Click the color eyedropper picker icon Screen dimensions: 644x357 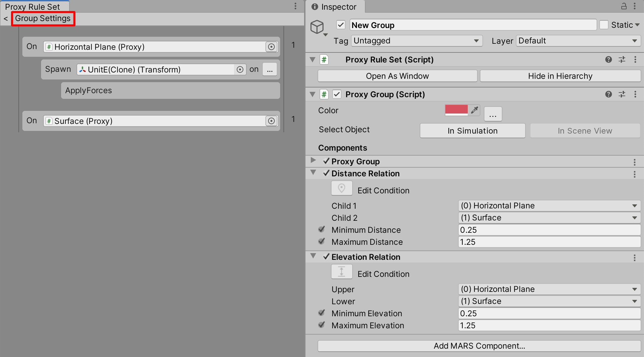pos(474,110)
